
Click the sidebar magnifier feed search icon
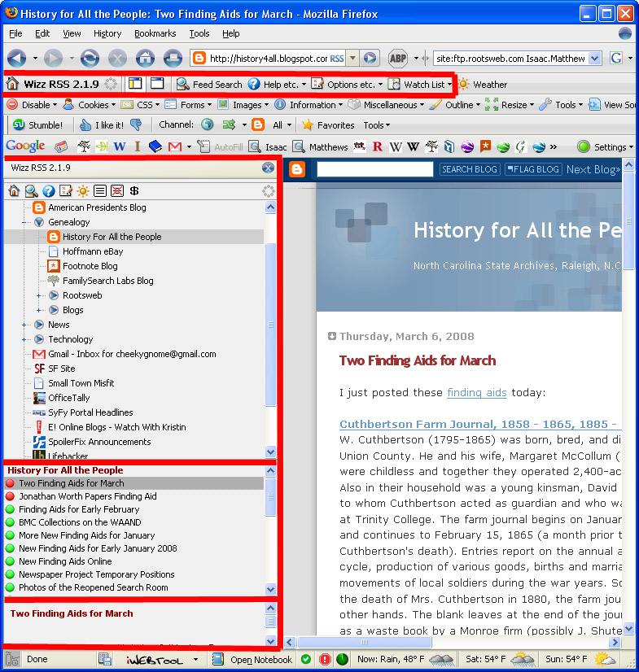(31, 190)
